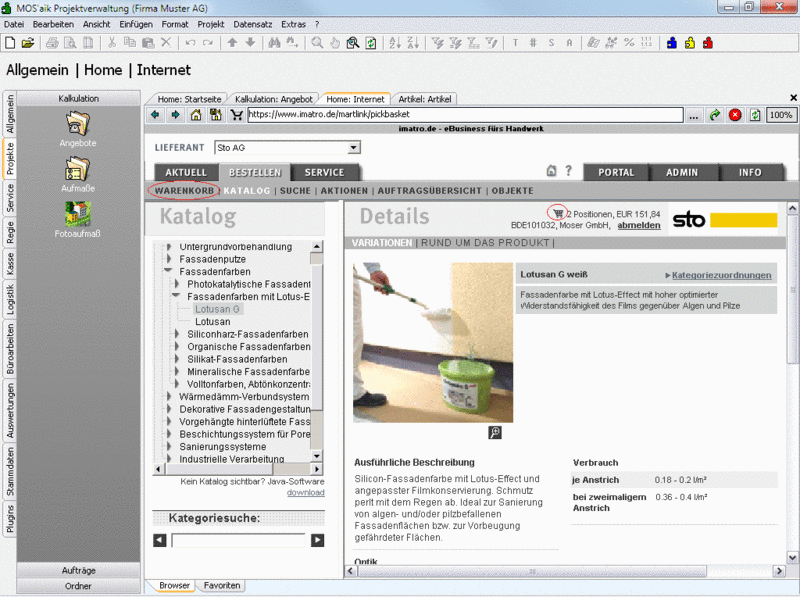Open the Aufträge panel section
The width and height of the screenshot is (800, 597).
click(x=79, y=570)
